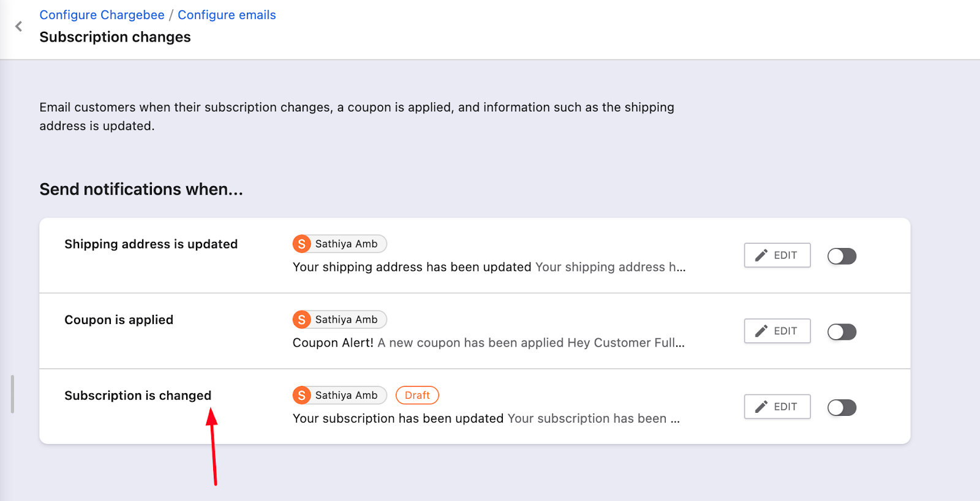The height and width of the screenshot is (501, 980).
Task: Go to Configure emails breadcrumb
Action: pyautogui.click(x=227, y=15)
